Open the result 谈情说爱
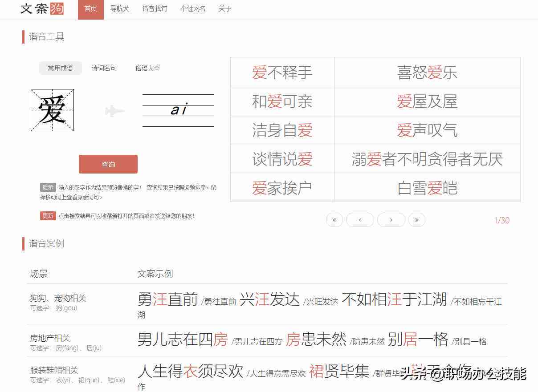The width and height of the screenshot is (538, 392). click(282, 159)
